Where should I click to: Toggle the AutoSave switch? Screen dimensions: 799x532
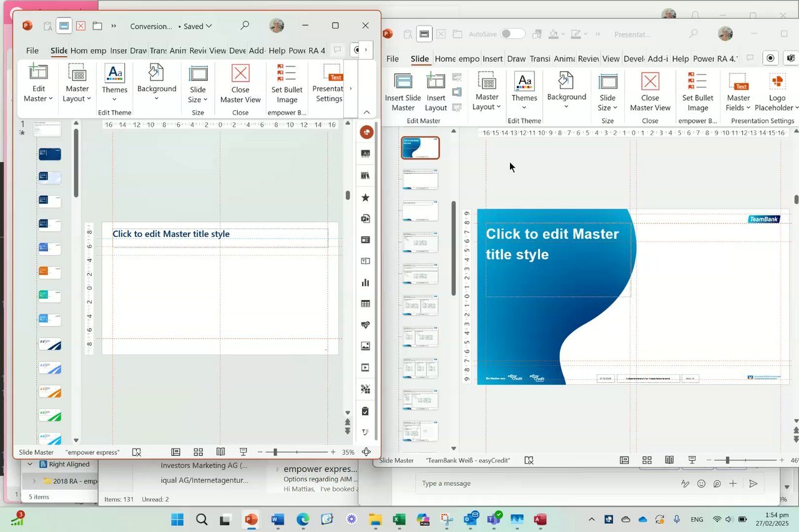pos(512,34)
